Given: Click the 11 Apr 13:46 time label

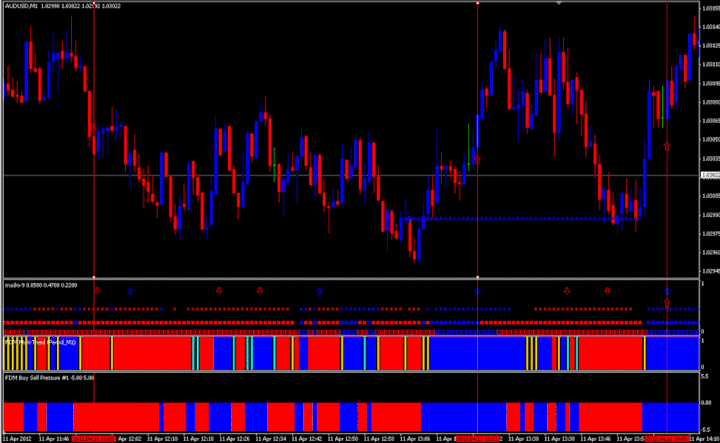Looking at the screenshot, I should tap(596, 439).
